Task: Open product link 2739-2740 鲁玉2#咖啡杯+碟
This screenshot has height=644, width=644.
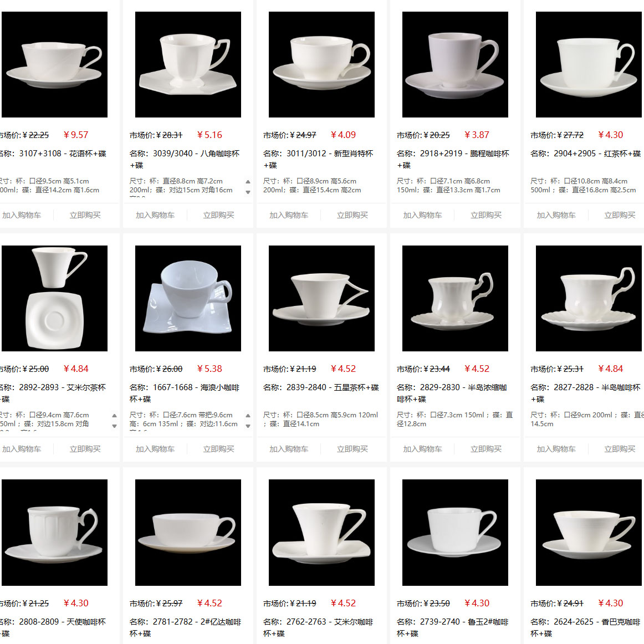Action: 453,627
